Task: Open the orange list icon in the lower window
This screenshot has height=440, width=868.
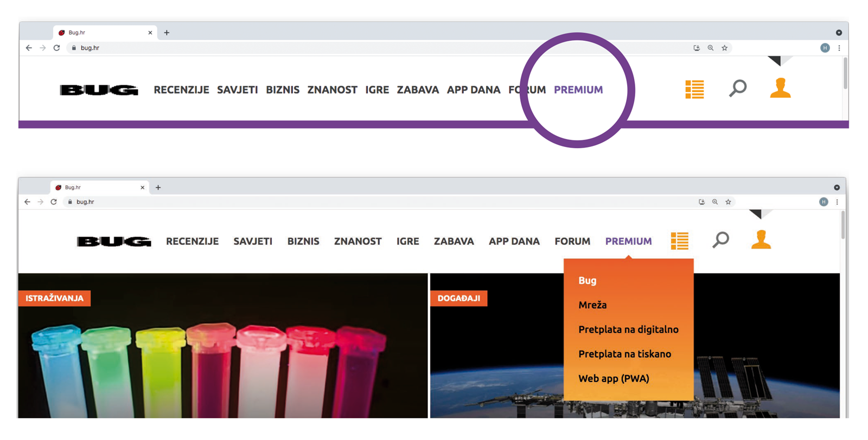Action: point(680,241)
